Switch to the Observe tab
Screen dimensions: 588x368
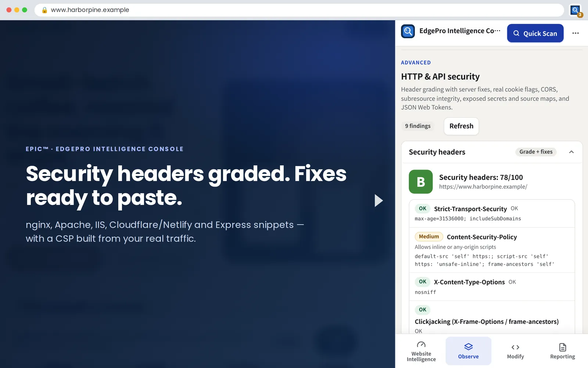(468, 351)
